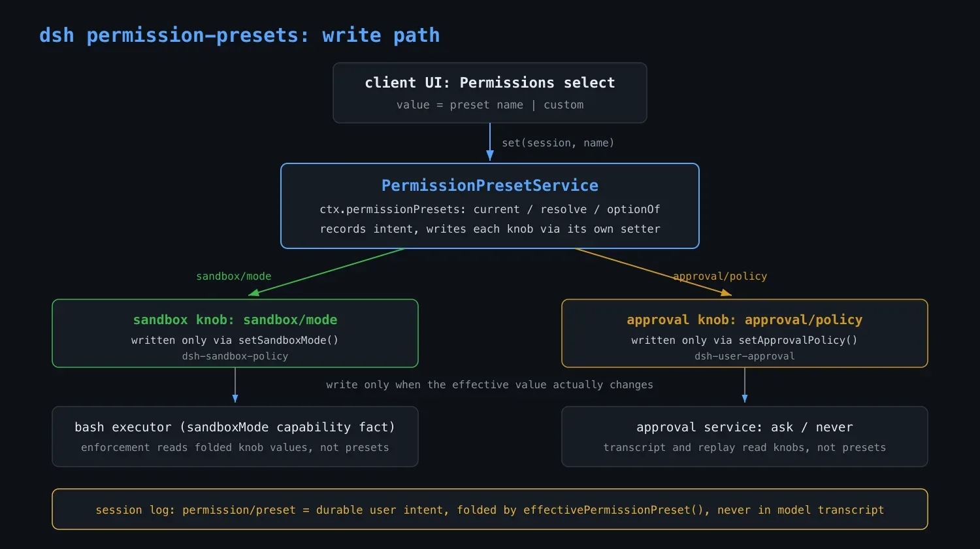Viewport: 980px width, 549px height.
Task: Select the "client UI: Permissions select" heading
Action: click(x=490, y=83)
